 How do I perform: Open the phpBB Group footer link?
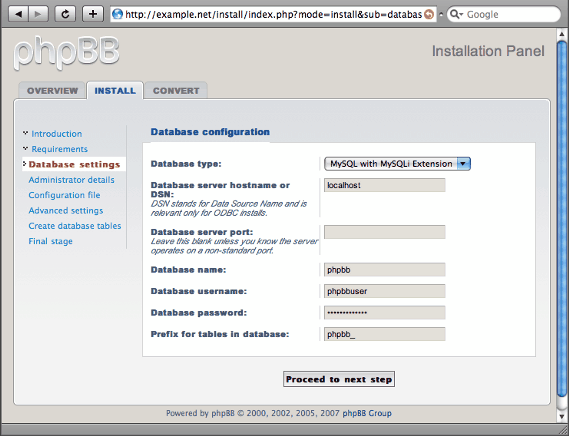point(367,413)
